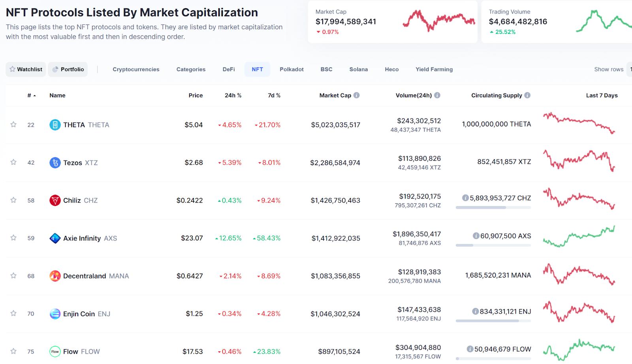Click Flow price $17.53
Viewport: 632px width, 364px height.
tap(193, 351)
